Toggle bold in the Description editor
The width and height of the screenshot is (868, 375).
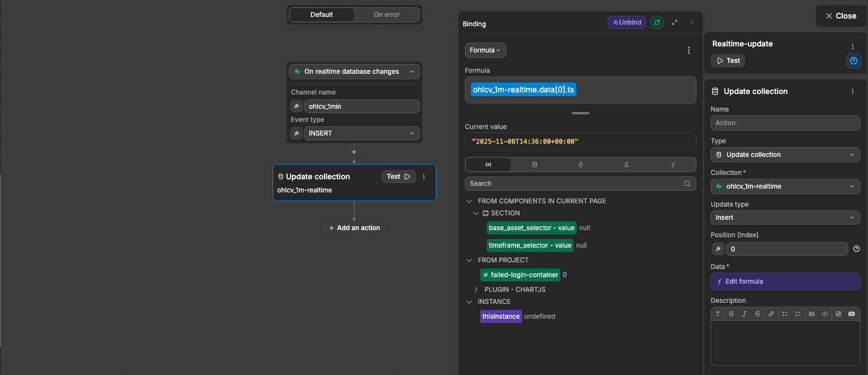pyautogui.click(x=731, y=314)
